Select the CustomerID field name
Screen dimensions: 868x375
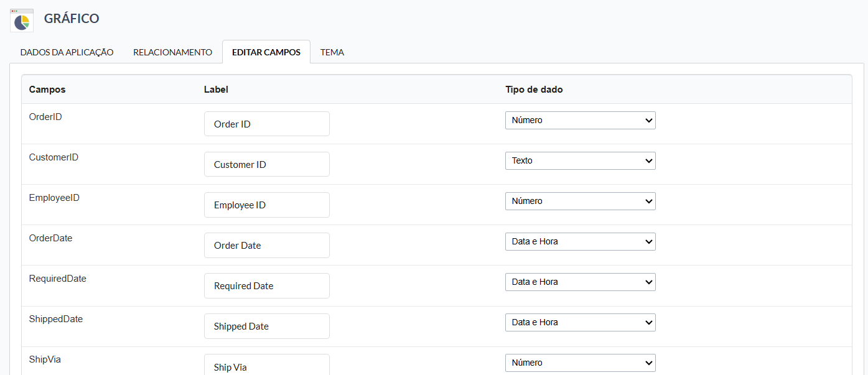[x=54, y=157]
